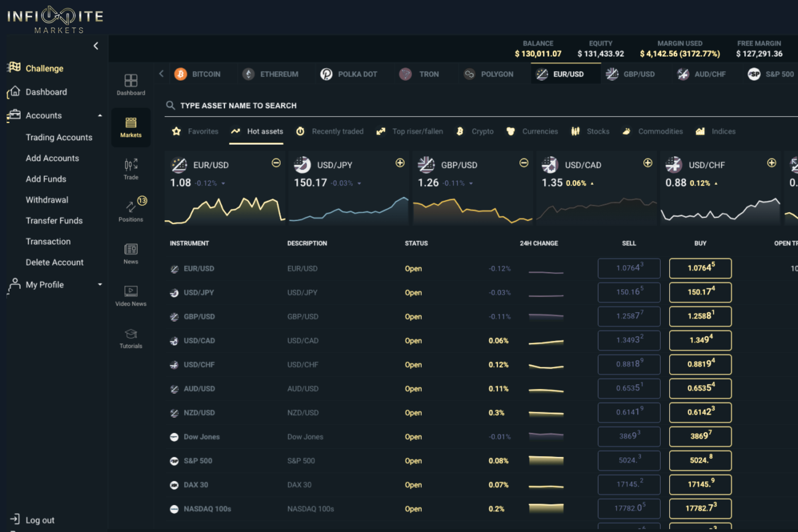Click Sell for USD/JPY row
This screenshot has width=798, height=532.
point(629,293)
